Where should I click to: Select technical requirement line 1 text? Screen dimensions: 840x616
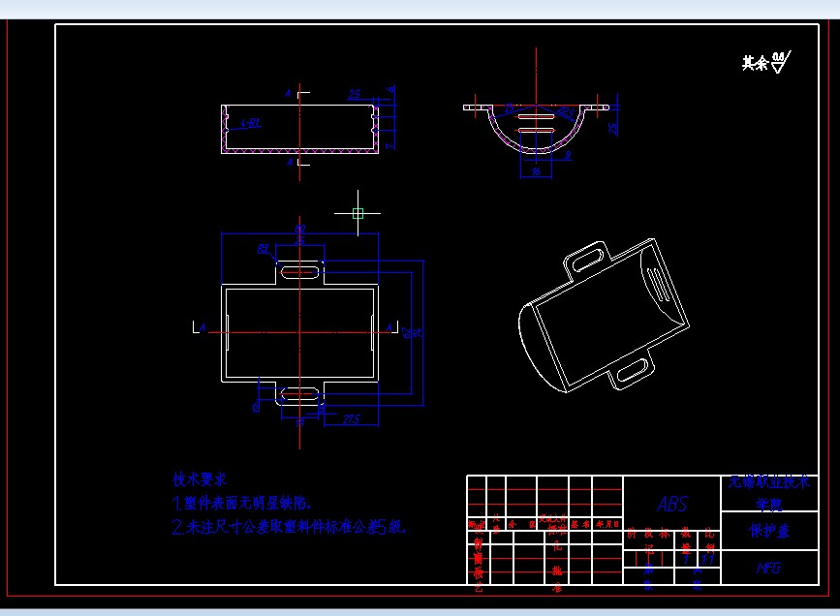click(x=242, y=504)
